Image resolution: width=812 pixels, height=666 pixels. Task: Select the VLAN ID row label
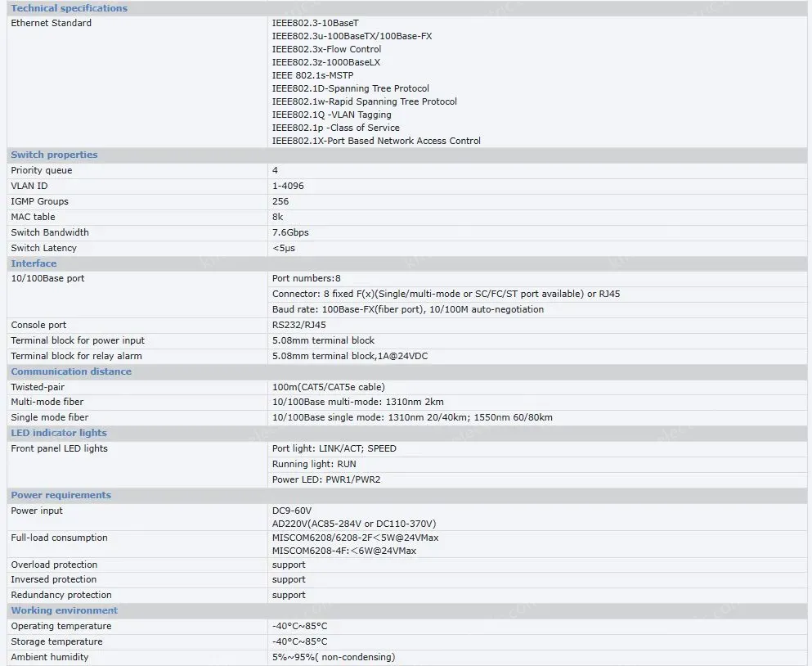tap(29, 186)
